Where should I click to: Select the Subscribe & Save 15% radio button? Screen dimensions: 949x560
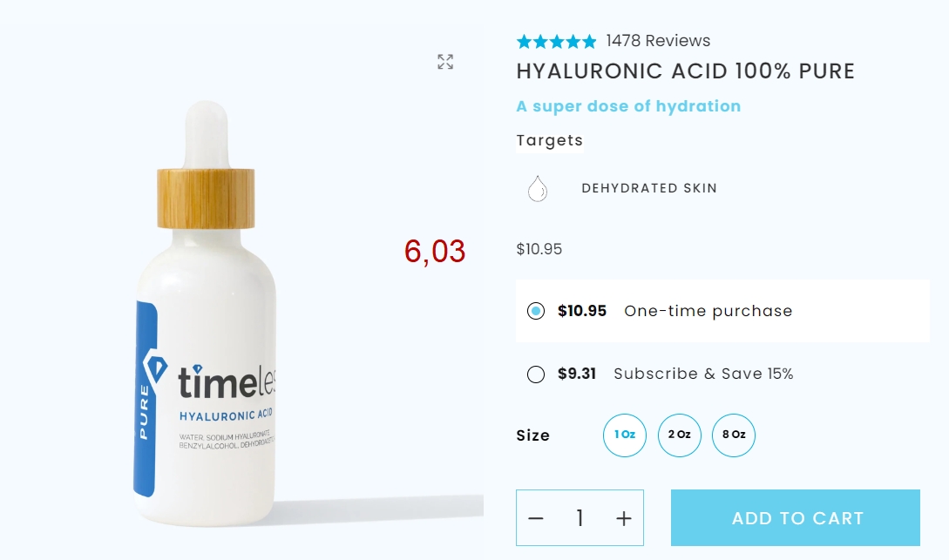click(x=536, y=374)
